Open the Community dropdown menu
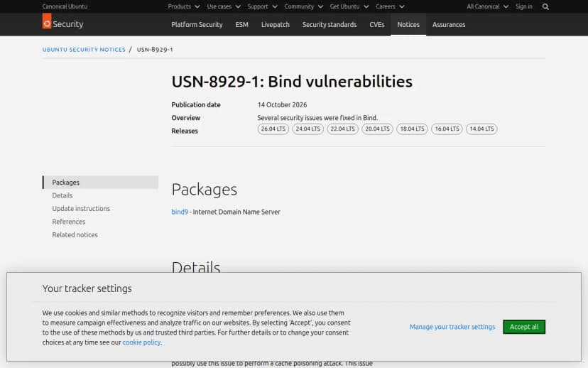Screen dimensions: 588x368 [303, 6]
